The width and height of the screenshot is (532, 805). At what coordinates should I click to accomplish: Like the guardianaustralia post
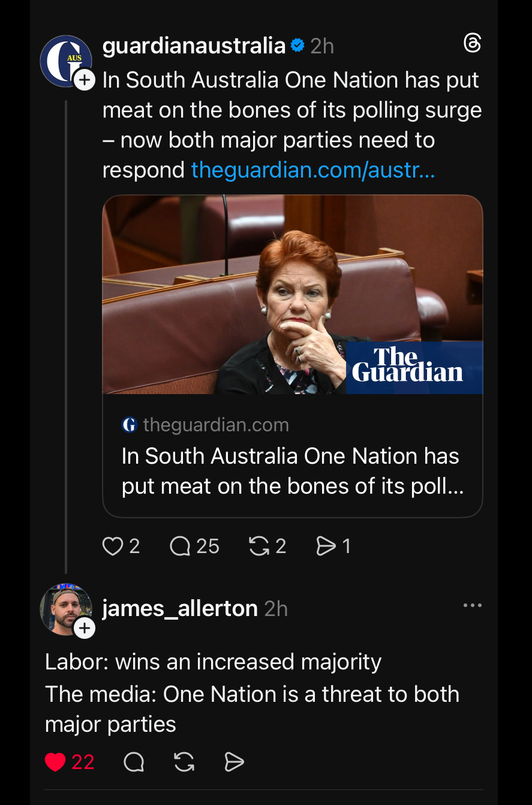[x=113, y=546]
